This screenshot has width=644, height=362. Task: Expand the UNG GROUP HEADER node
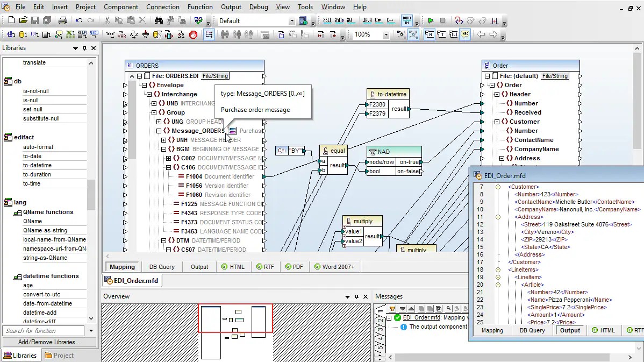pos(159,122)
